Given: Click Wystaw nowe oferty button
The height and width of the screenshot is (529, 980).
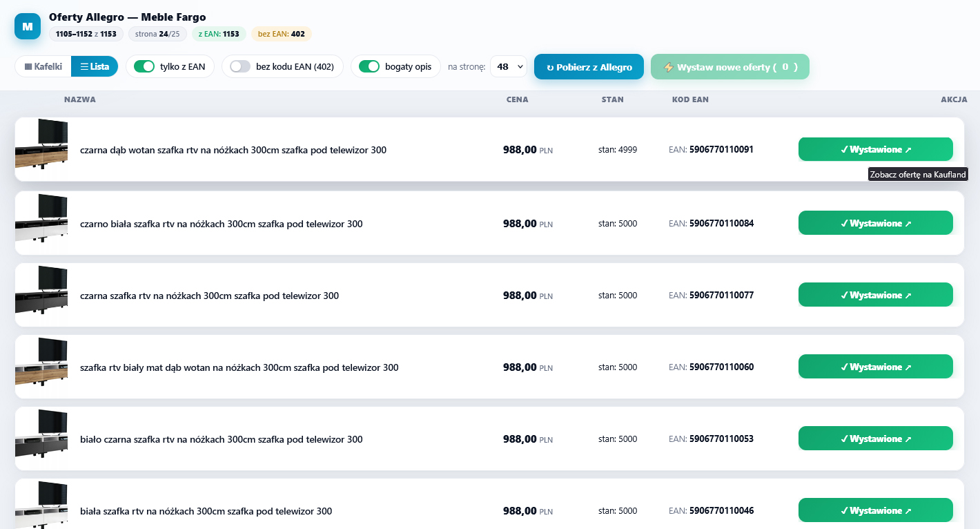Looking at the screenshot, I should (730, 67).
